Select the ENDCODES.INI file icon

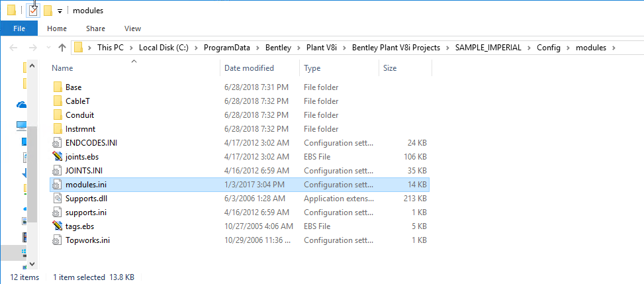click(57, 143)
